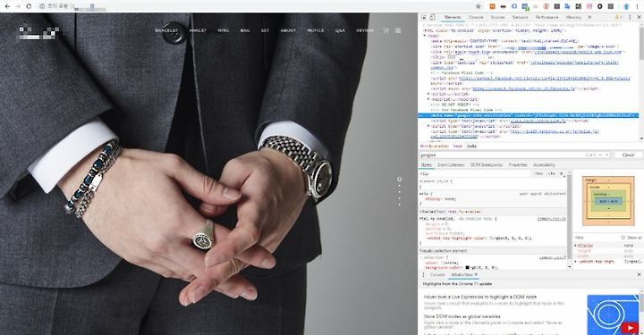This screenshot has height=335, width=644.
Task: Collapse the head element in the DOM tree
Action: pyautogui.click(x=425, y=36)
